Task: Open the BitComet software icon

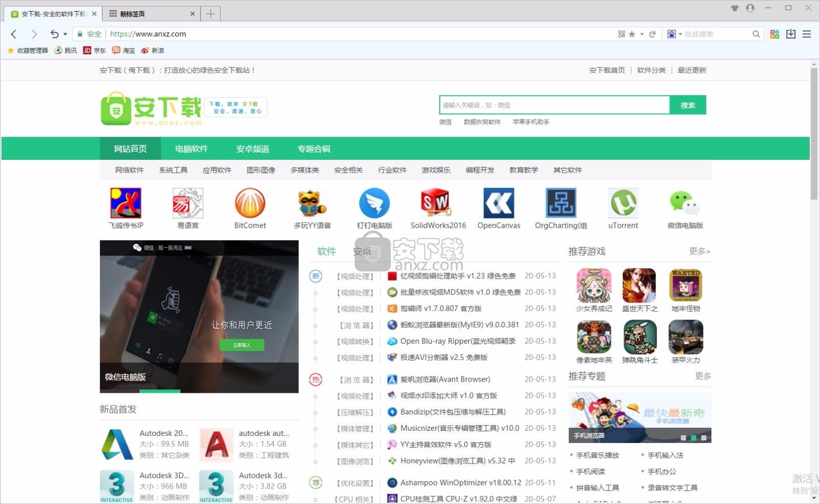Action: (250, 203)
